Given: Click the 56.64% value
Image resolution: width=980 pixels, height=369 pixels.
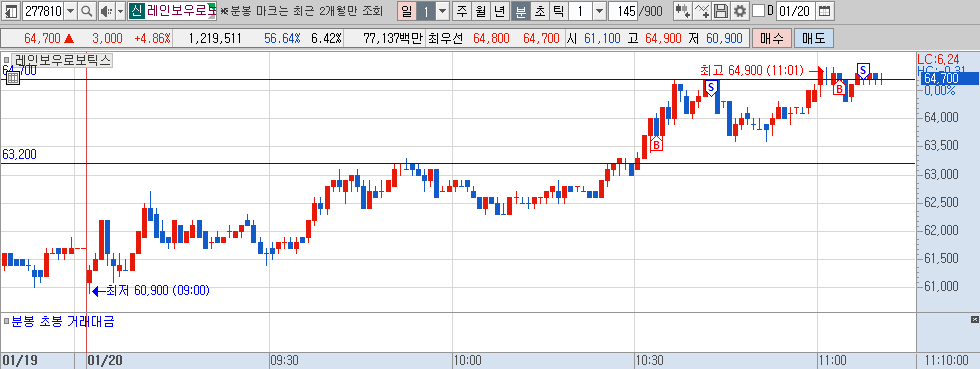Looking at the screenshot, I should (x=282, y=38).
